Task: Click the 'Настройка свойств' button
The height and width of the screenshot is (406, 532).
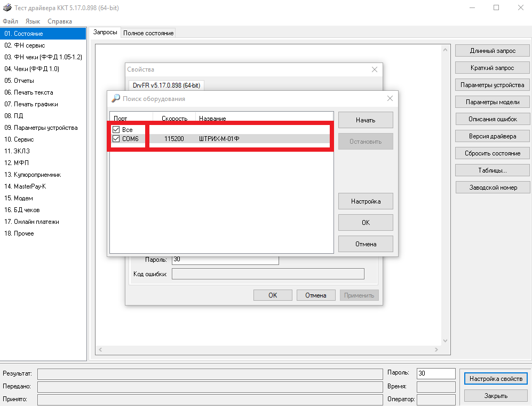Action: click(496, 379)
